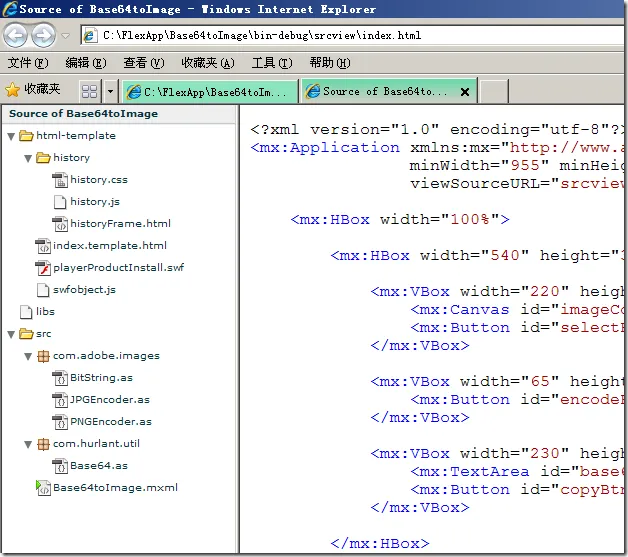Open the Quick Tabs grid icon
Image resolution: width=628 pixels, height=557 pixels.
89,91
